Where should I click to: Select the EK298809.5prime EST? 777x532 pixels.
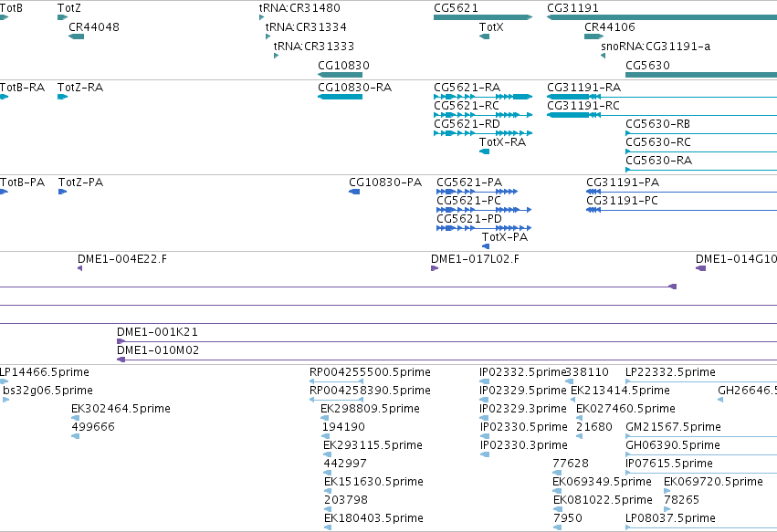point(324,418)
